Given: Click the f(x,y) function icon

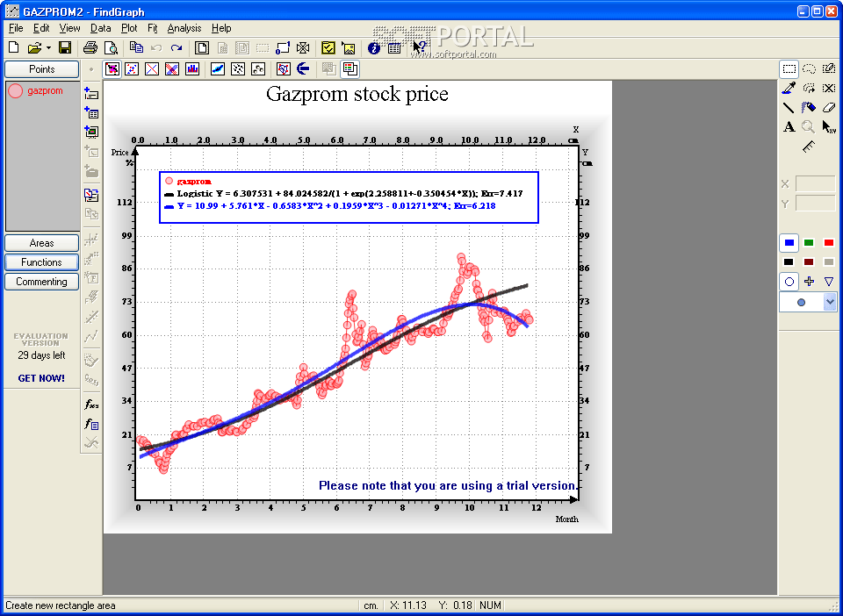Looking at the screenshot, I should 91,405.
